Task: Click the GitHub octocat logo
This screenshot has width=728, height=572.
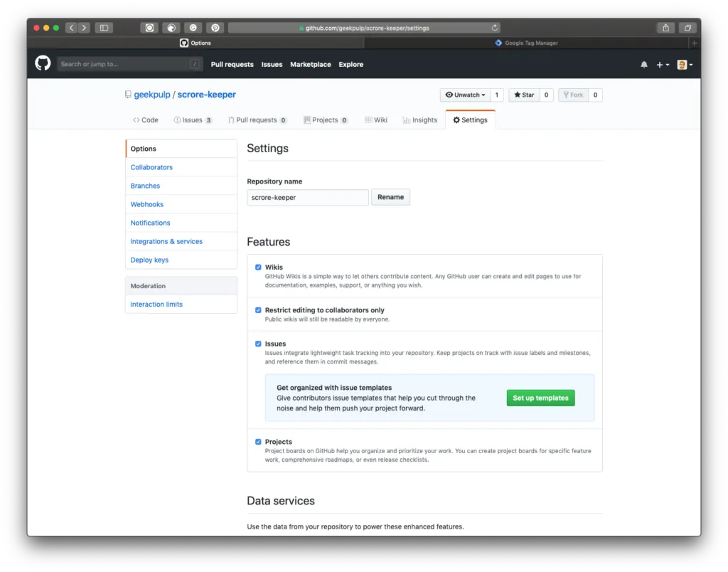Action: [x=42, y=63]
